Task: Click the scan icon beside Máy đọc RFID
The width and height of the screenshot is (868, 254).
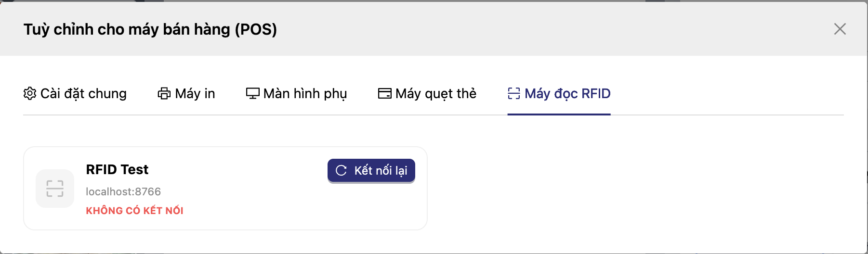Action: pos(514,93)
